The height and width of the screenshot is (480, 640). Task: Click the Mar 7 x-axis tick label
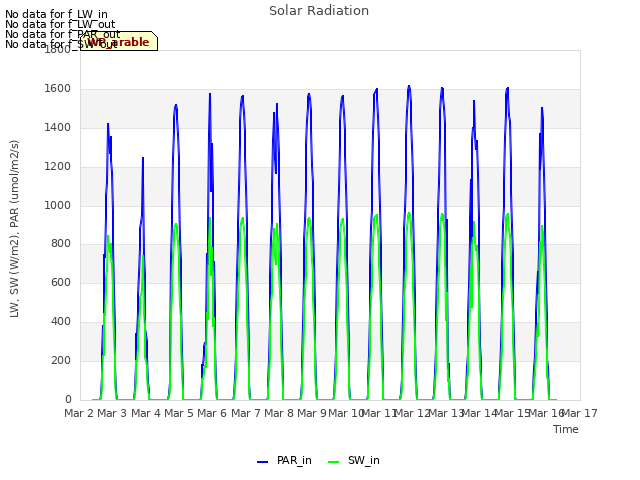[246, 413]
